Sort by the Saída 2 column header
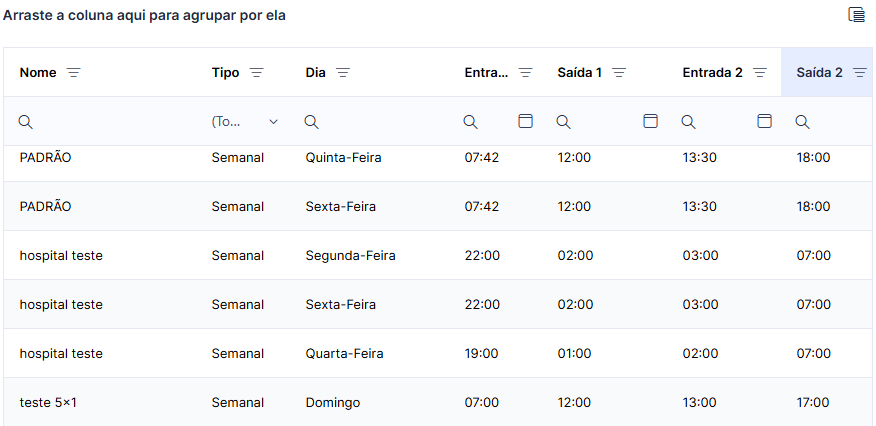The width and height of the screenshot is (876, 426). 820,73
